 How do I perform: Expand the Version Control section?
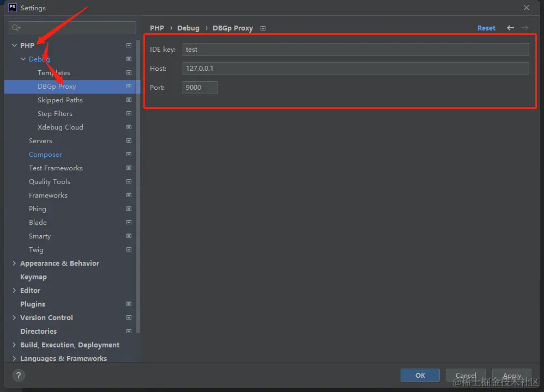click(x=14, y=317)
